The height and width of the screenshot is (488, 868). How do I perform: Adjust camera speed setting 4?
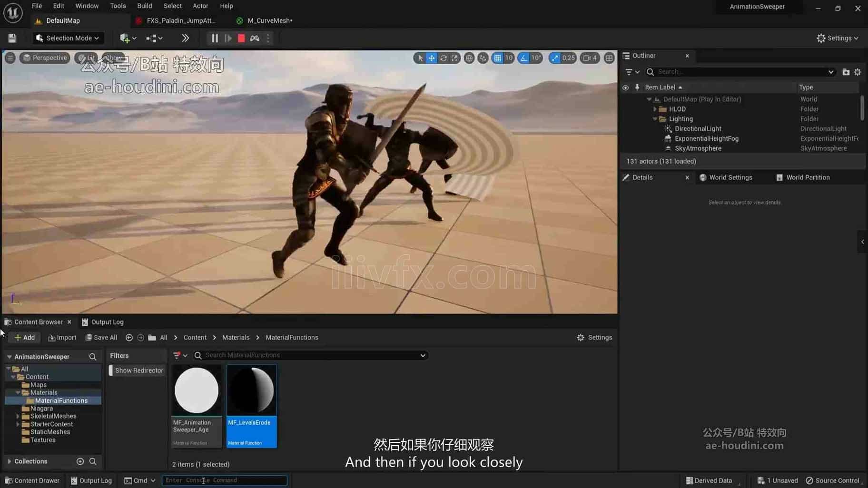coord(590,58)
